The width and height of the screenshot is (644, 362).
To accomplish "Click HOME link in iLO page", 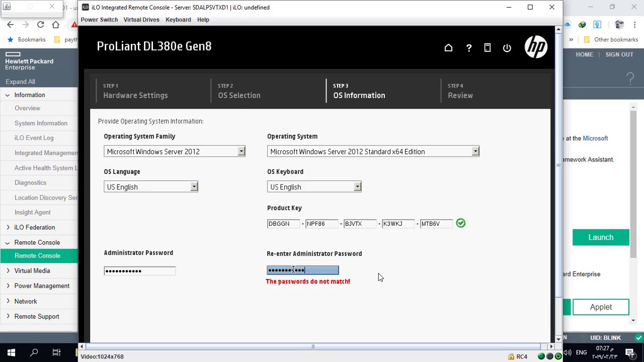I will click(584, 54).
